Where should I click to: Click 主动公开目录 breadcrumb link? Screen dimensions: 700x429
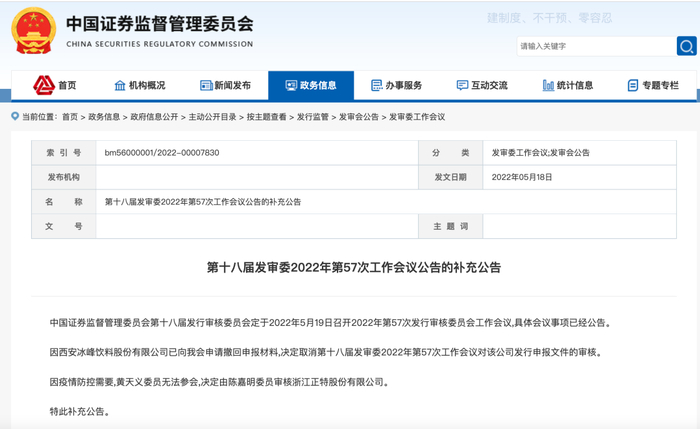(x=213, y=117)
